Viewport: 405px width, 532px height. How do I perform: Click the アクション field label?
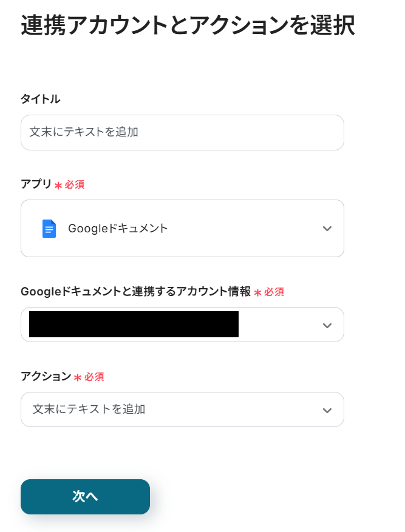coord(46,376)
